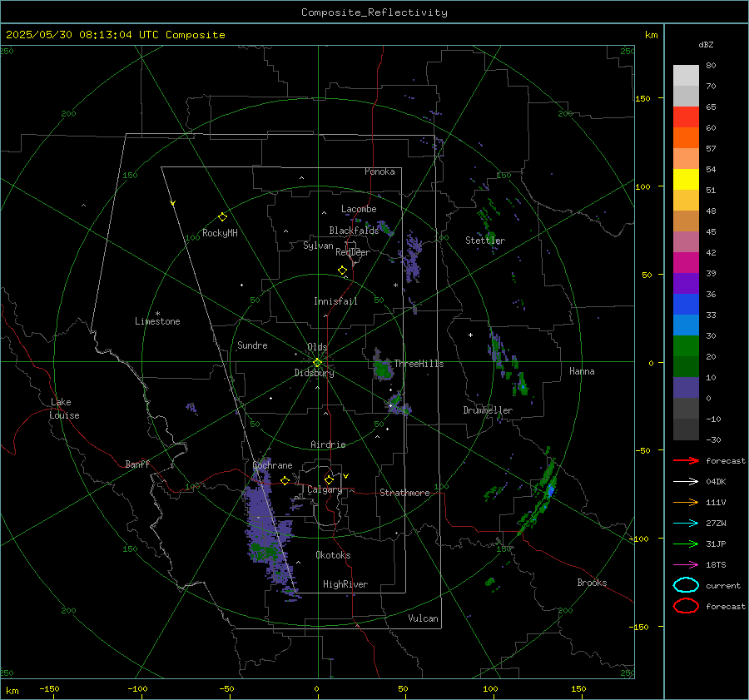Click the Banff label

click(x=137, y=464)
